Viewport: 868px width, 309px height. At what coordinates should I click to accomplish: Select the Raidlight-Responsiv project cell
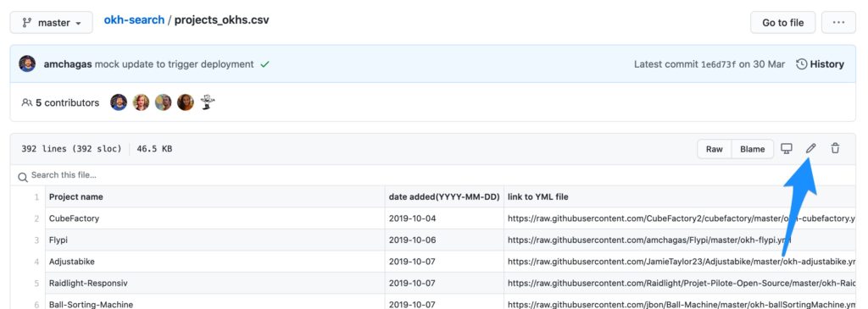point(214,283)
